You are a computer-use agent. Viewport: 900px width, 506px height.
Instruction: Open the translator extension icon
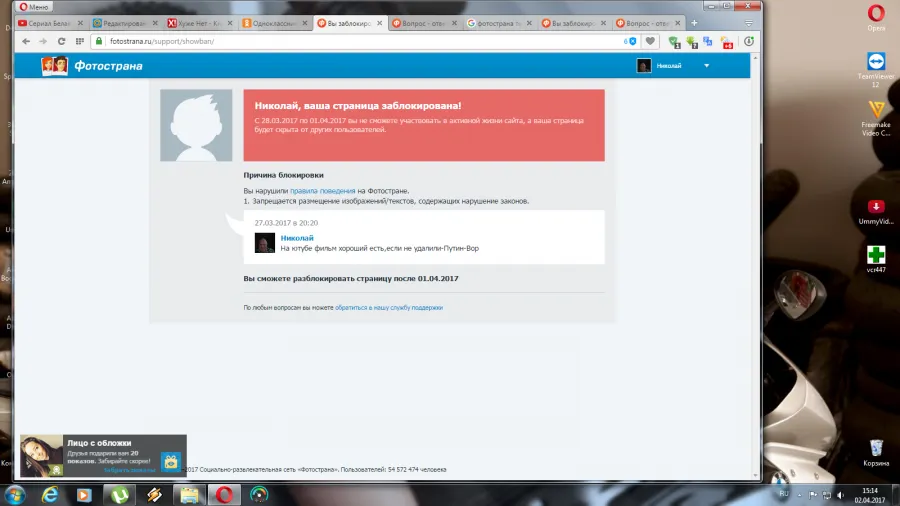(x=708, y=42)
